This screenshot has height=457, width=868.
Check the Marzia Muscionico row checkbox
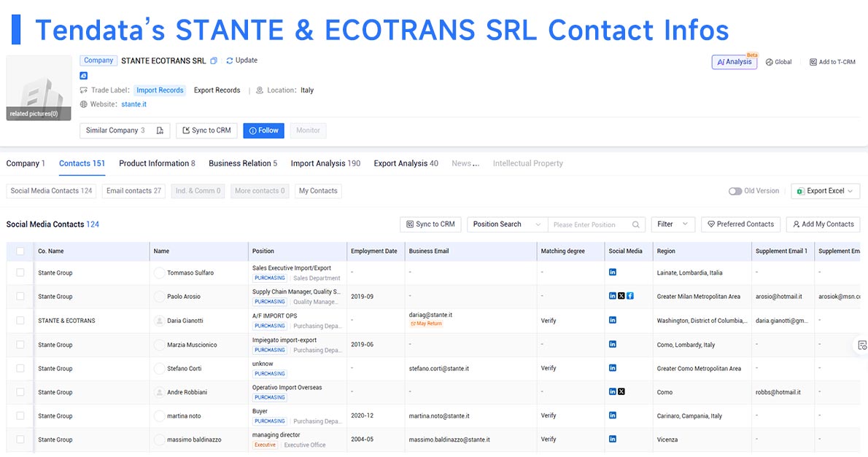tap(20, 345)
